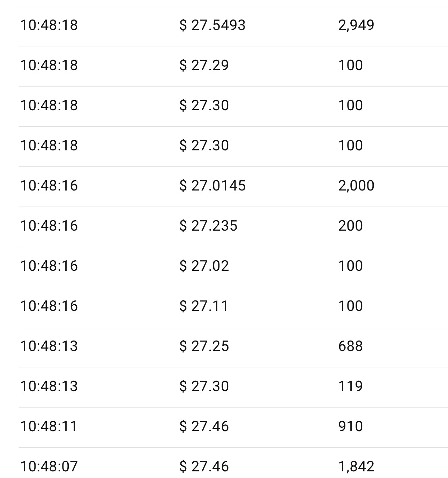Image resolution: width=448 pixels, height=478 pixels.
Task: Click the 910 share volume entry
Action: point(350,426)
